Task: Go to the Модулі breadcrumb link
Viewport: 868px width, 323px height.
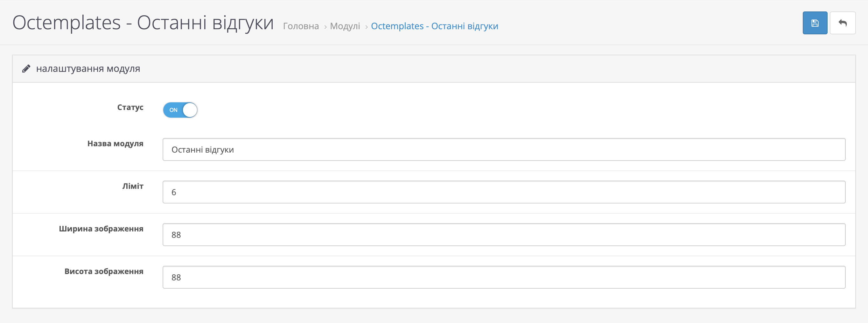Action: [345, 26]
